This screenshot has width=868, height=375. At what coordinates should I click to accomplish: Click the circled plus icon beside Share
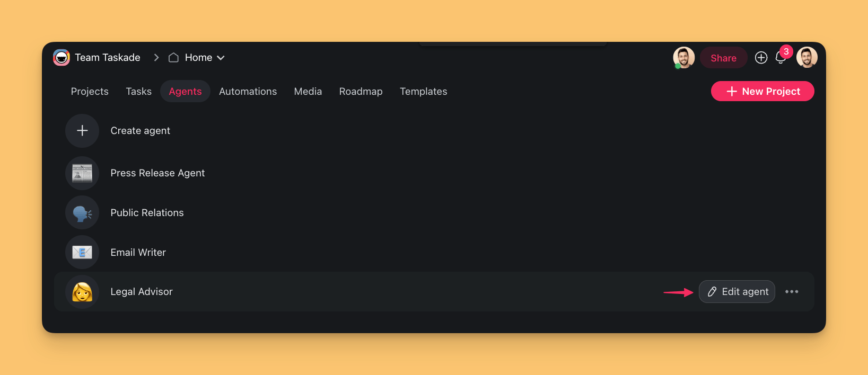[x=761, y=58]
